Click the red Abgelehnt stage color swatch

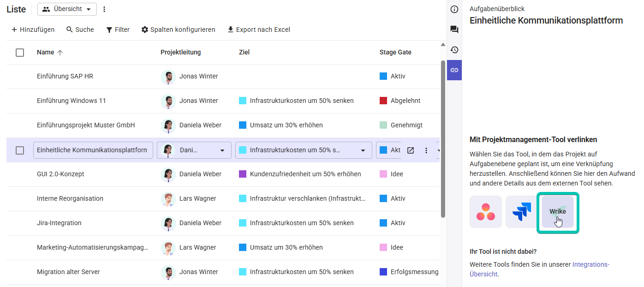click(x=383, y=101)
